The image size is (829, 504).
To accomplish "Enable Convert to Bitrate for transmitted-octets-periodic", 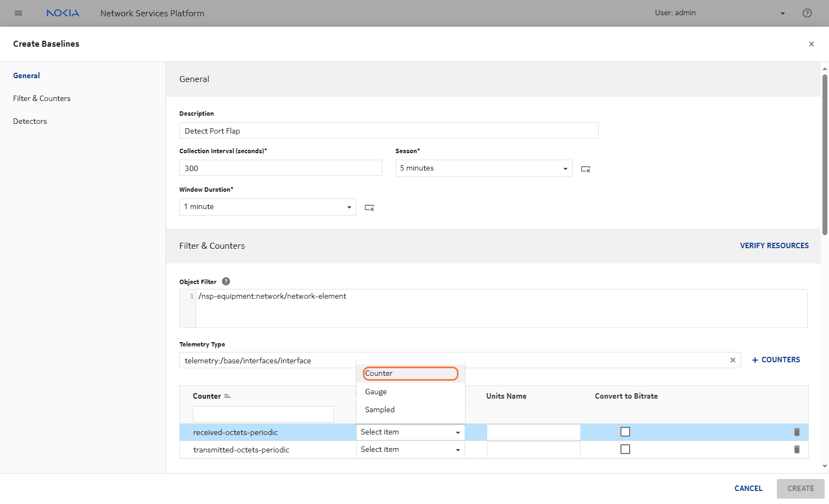I will point(625,449).
